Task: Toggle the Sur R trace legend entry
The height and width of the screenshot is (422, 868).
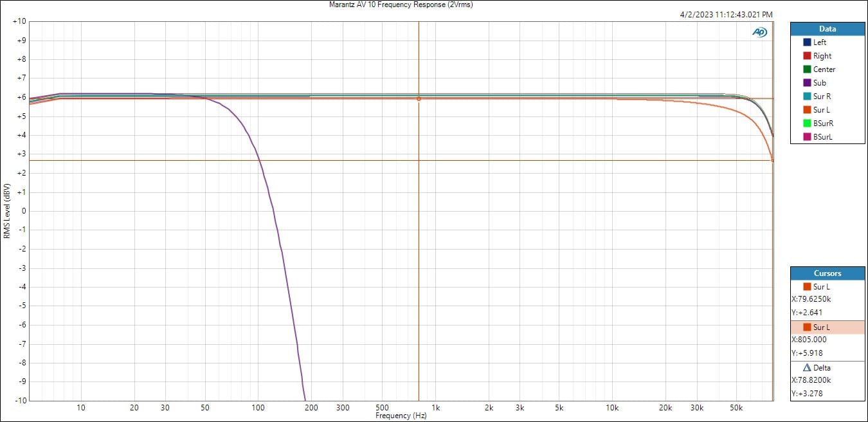Action: pyautogui.click(x=822, y=96)
